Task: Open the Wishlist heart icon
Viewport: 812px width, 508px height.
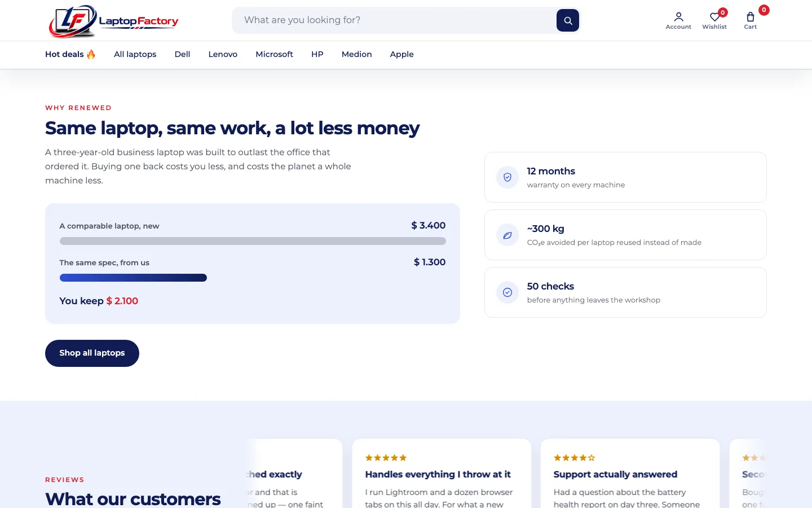Action: 714,20
